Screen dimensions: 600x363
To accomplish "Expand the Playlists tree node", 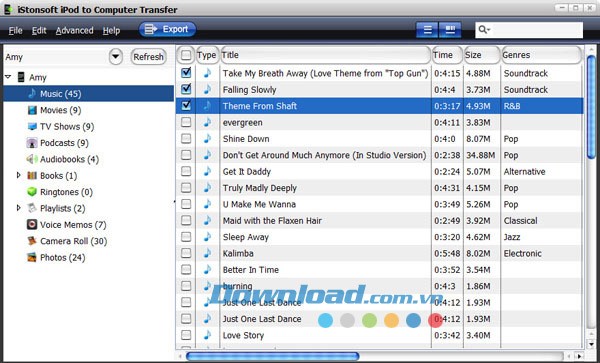I will [x=18, y=208].
